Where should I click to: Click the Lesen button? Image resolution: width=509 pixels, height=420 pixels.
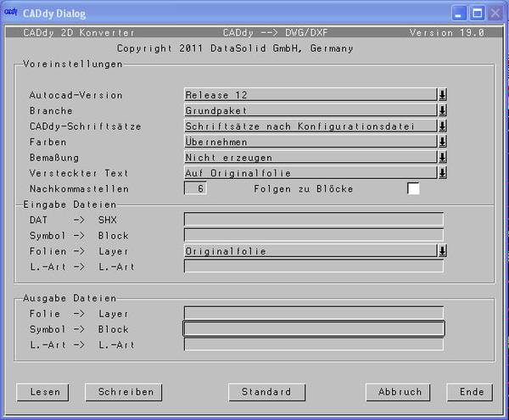pyautogui.click(x=44, y=392)
